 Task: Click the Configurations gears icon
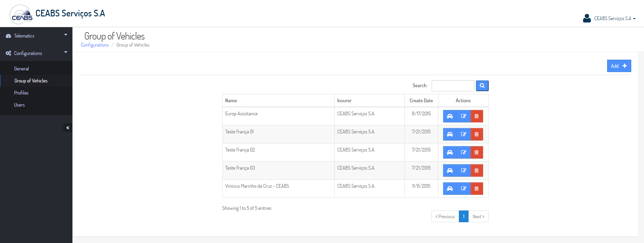coord(8,53)
